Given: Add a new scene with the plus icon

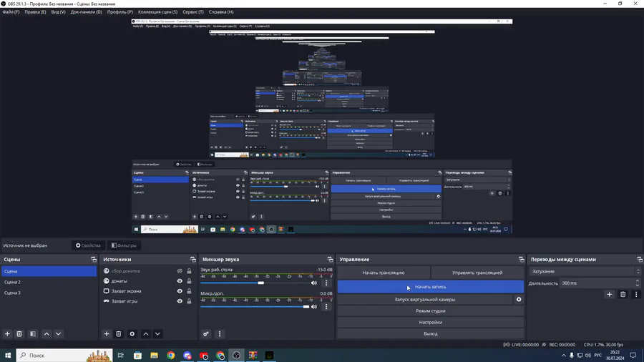Looking at the screenshot, I should pyautogui.click(x=7, y=333).
